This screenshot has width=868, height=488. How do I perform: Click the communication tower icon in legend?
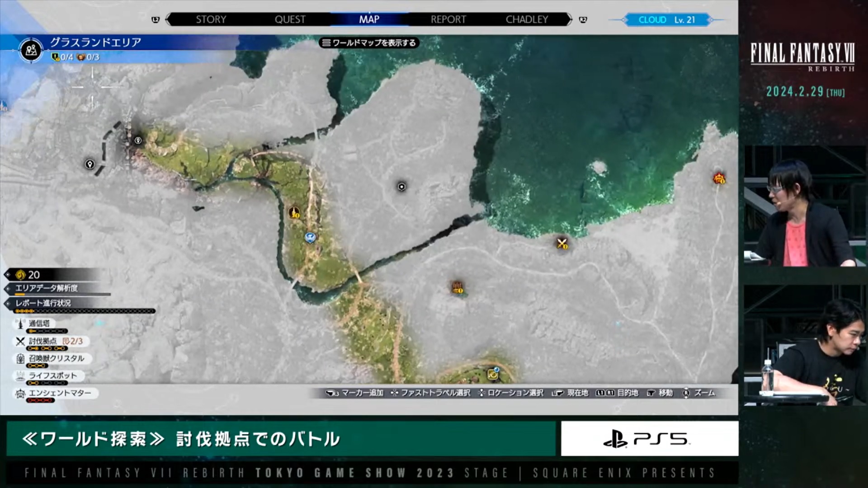click(20, 324)
